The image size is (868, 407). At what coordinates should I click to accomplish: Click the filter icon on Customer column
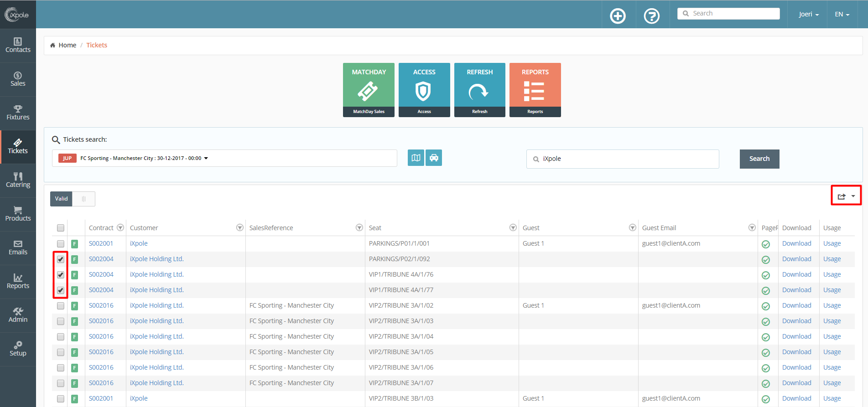coord(240,227)
